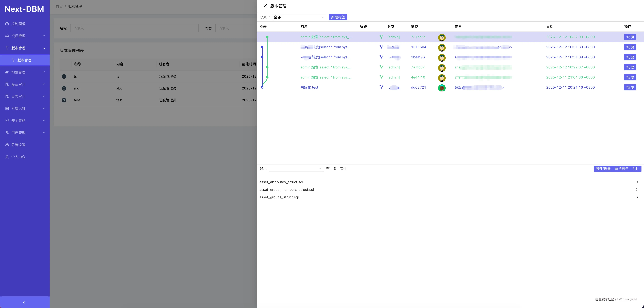Click the 新建标签 button
The width and height of the screenshot is (644, 308).
338,17
